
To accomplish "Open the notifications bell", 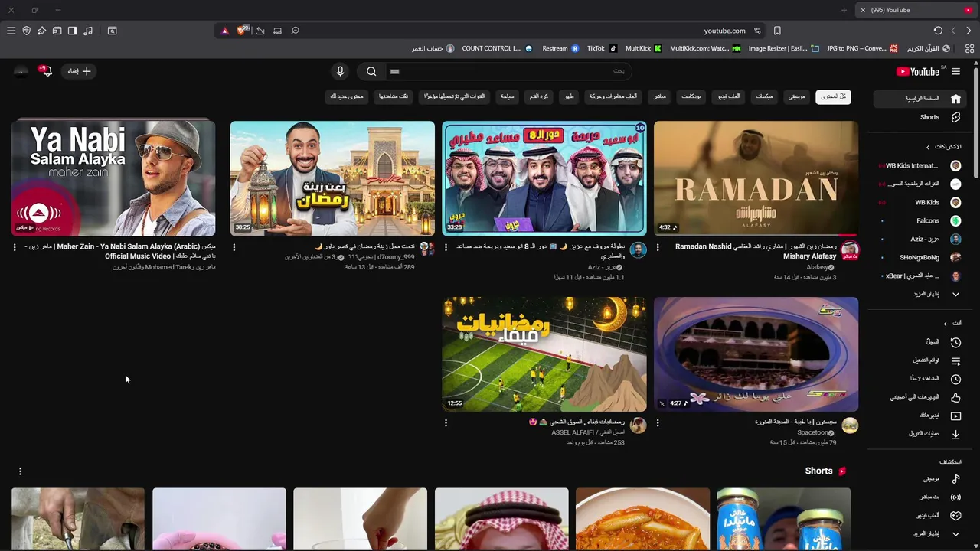I will [x=47, y=71].
